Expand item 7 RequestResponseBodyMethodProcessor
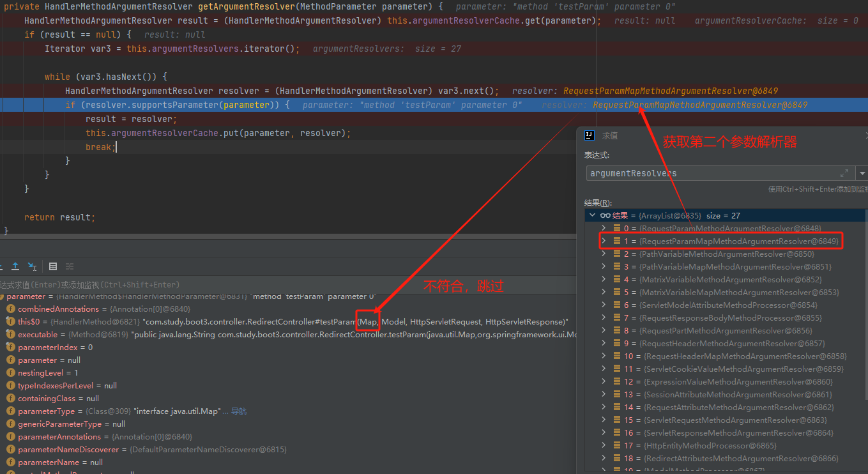Image resolution: width=868 pixels, height=474 pixels. [x=604, y=318]
